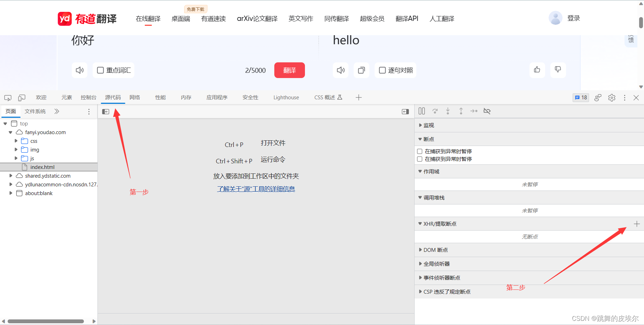Copy the translation result icon
This screenshot has height=325, width=644.
coord(362,70)
